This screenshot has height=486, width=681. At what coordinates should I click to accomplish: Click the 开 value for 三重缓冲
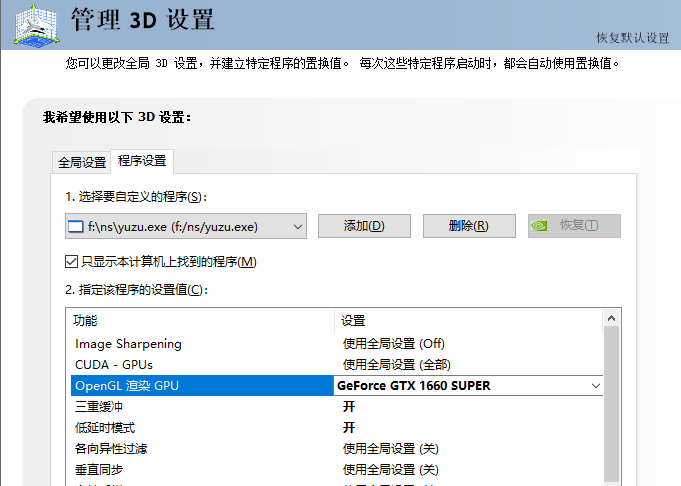pos(349,407)
